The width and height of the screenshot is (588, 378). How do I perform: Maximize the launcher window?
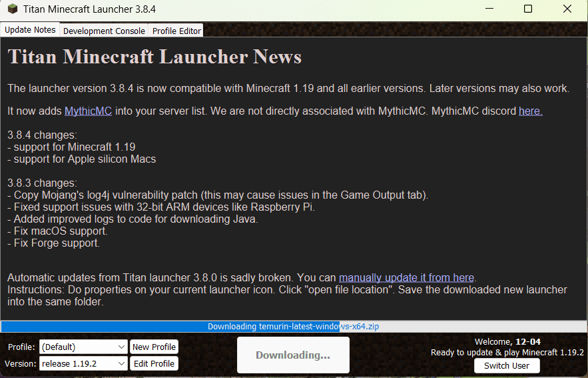click(x=528, y=9)
